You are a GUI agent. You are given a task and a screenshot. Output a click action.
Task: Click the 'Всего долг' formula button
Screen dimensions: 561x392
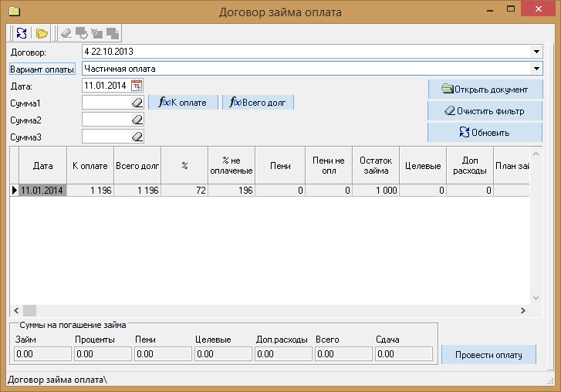click(x=258, y=103)
